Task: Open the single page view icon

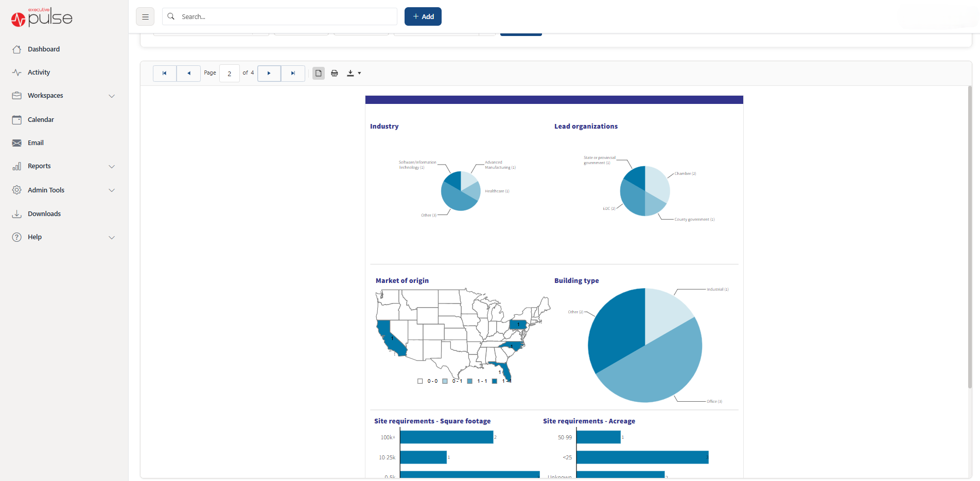Action: (x=318, y=73)
